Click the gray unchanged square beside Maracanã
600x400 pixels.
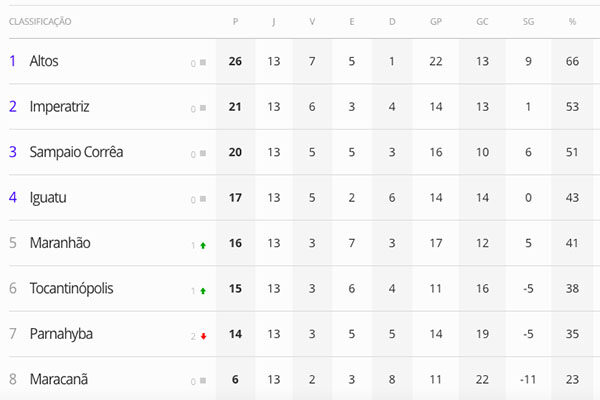[203, 380]
